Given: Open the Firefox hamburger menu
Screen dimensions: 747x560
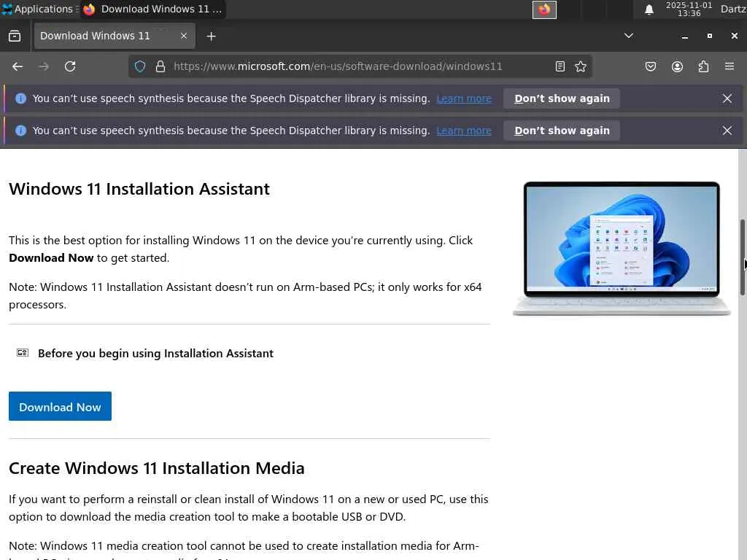Looking at the screenshot, I should click(x=729, y=66).
